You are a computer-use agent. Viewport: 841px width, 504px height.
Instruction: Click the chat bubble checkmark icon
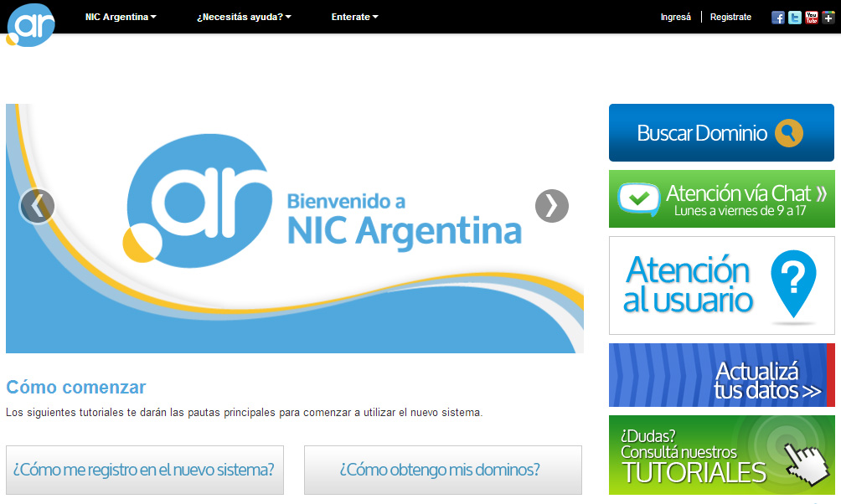pos(639,199)
